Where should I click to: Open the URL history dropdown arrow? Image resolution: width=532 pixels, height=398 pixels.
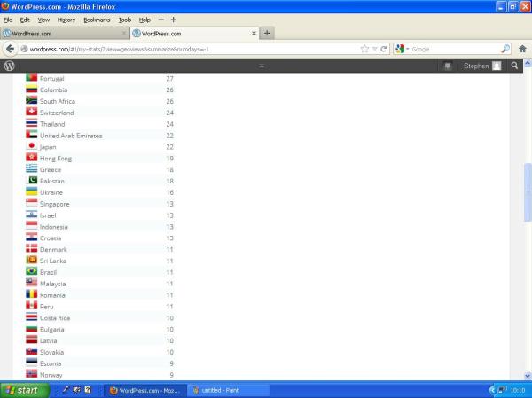click(x=374, y=49)
